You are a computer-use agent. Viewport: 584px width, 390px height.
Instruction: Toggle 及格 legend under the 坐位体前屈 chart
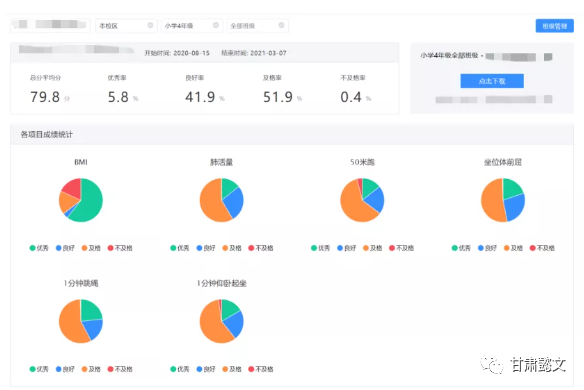coord(514,248)
